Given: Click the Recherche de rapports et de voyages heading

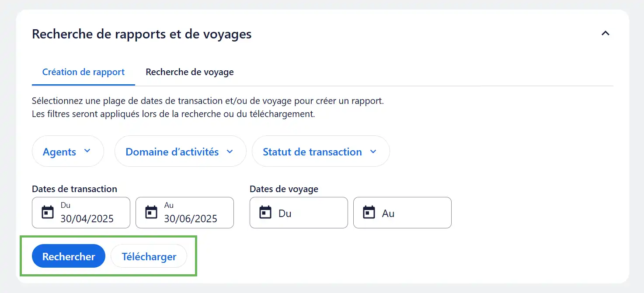Looking at the screenshot, I should [x=142, y=34].
